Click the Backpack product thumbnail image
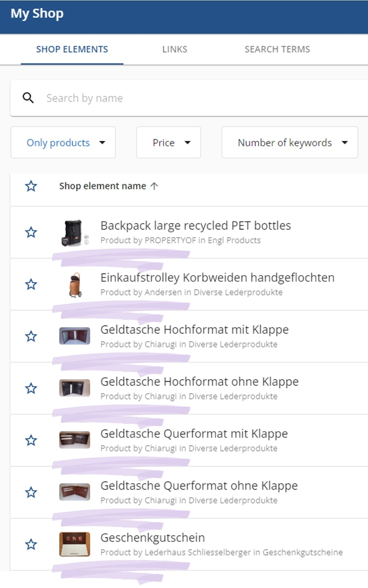Screen dimensions: 368x588 point(75,233)
